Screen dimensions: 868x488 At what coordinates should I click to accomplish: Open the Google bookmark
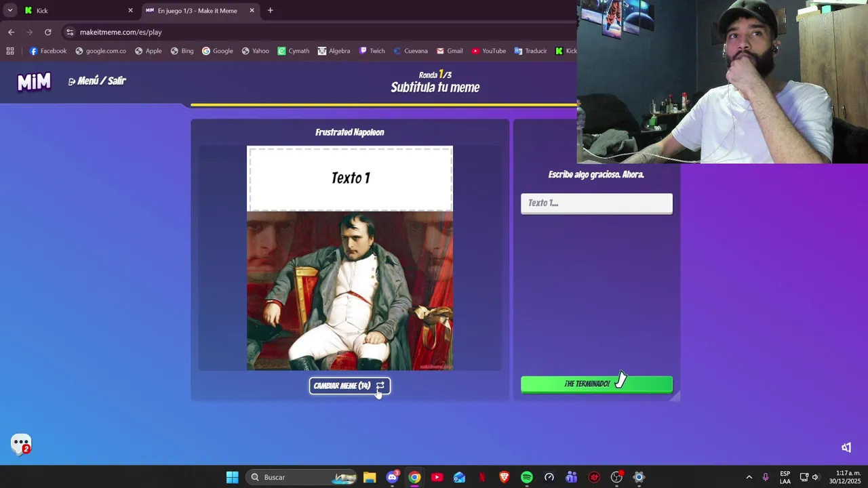(217, 51)
